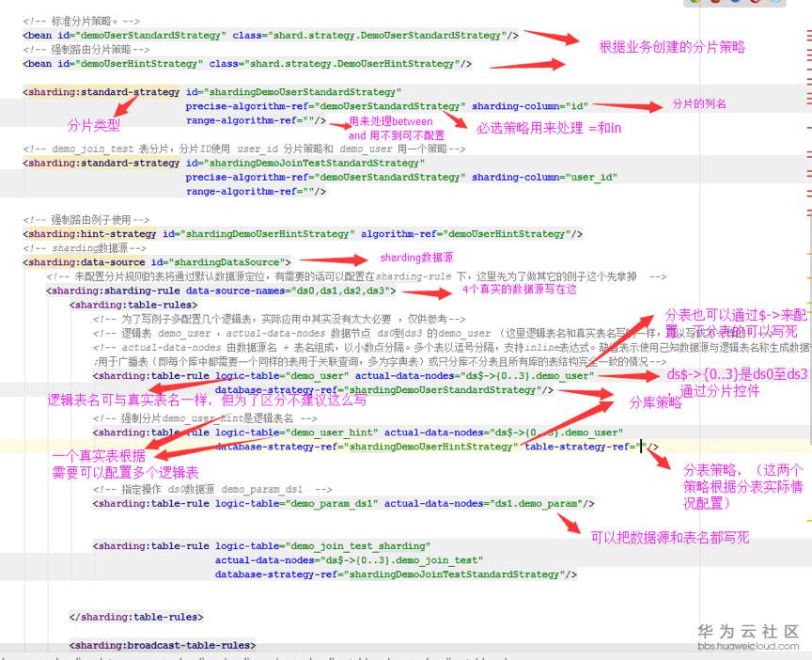Click class value "shard.strategy.DemoUserStandardStrategy"
Image resolution: width=812 pixels, height=660 pixels.
click(x=388, y=35)
